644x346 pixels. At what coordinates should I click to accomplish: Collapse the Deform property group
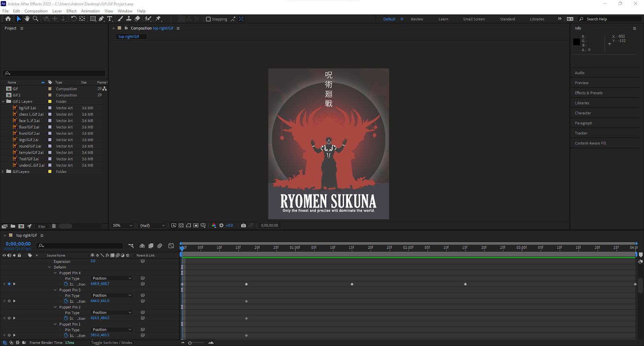pyautogui.click(x=50, y=267)
